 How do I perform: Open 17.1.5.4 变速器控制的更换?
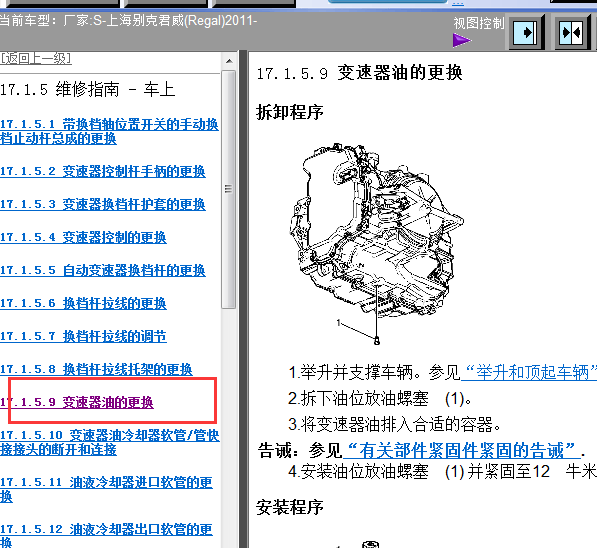coord(83,238)
